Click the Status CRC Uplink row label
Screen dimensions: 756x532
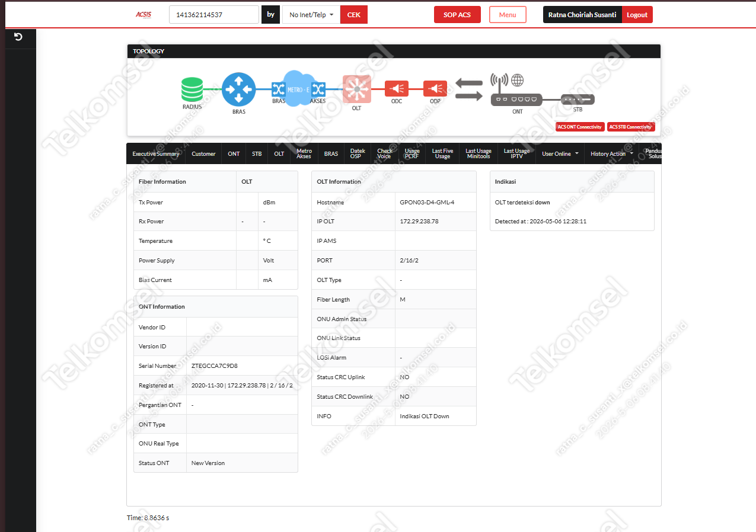(341, 377)
